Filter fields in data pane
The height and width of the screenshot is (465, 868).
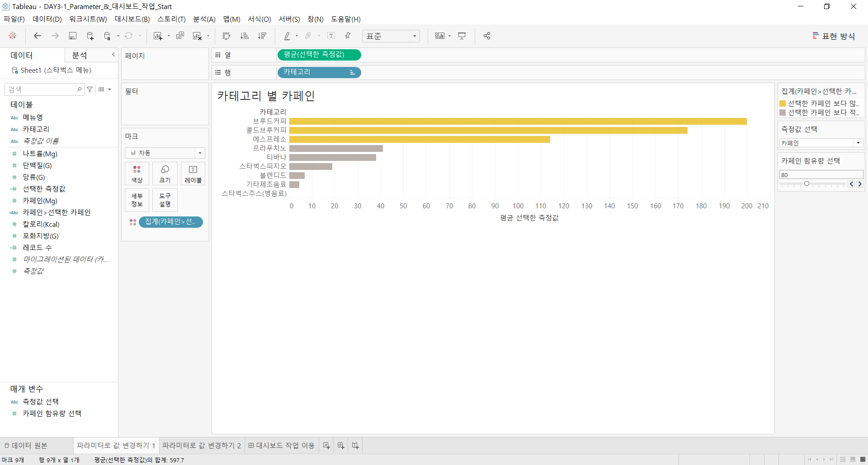coord(90,89)
